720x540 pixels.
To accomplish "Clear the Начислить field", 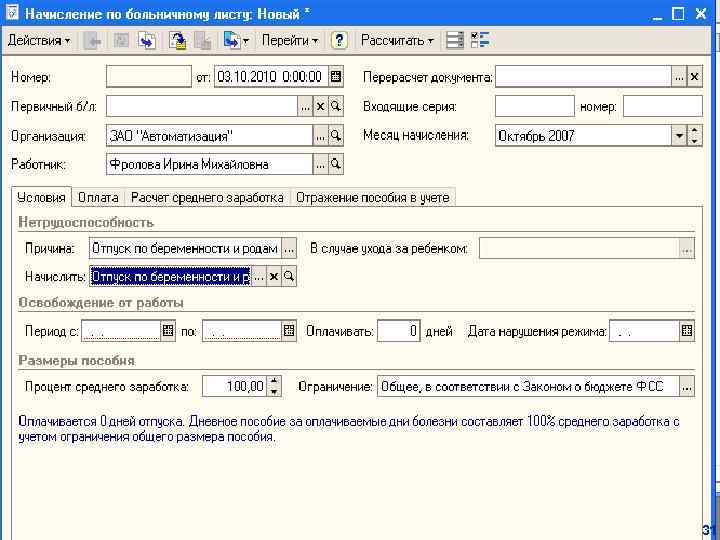I will tap(274, 276).
